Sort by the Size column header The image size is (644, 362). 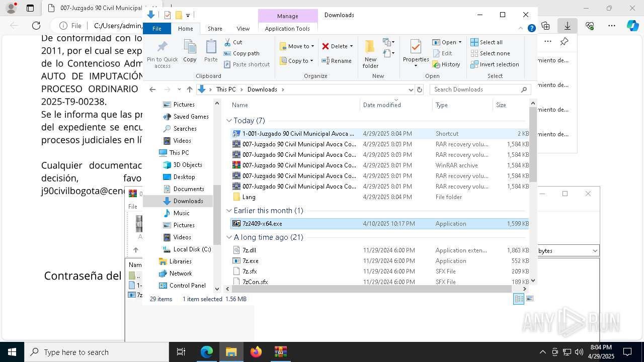511,105
